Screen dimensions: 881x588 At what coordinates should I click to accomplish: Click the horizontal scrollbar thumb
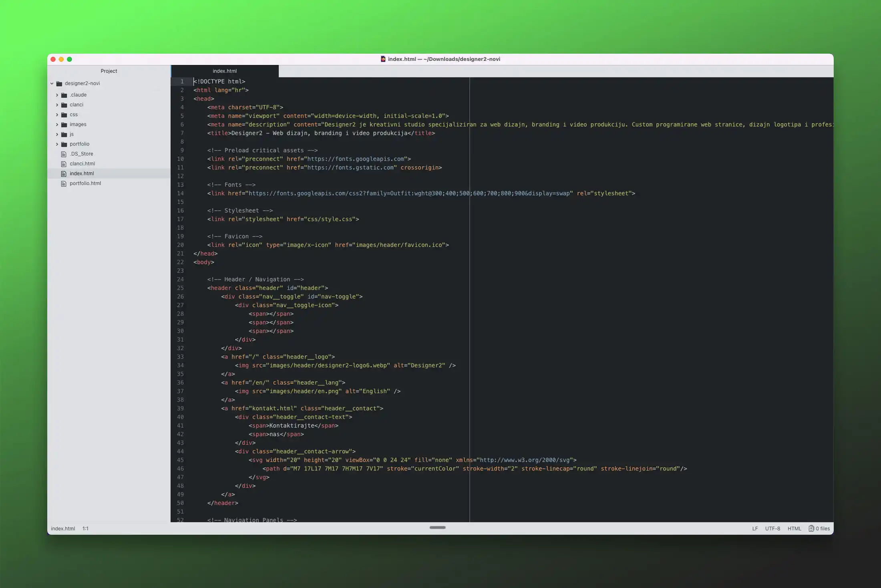point(437,528)
